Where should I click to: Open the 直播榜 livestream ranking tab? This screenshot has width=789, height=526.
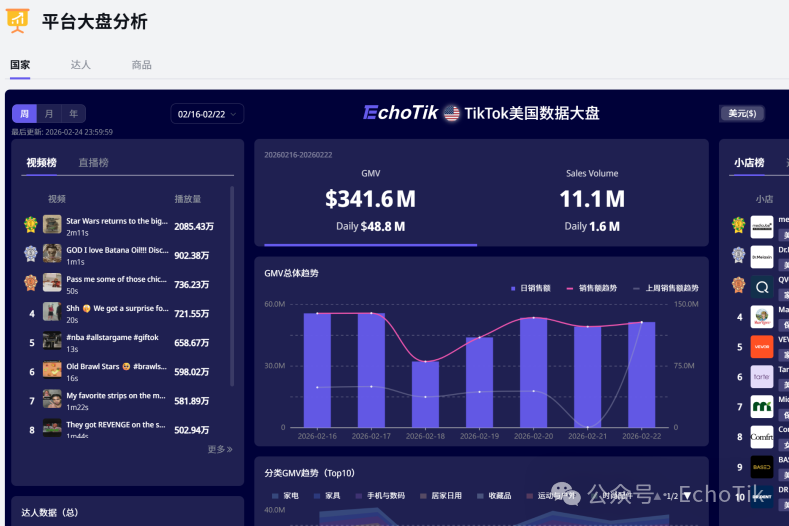coord(94,163)
